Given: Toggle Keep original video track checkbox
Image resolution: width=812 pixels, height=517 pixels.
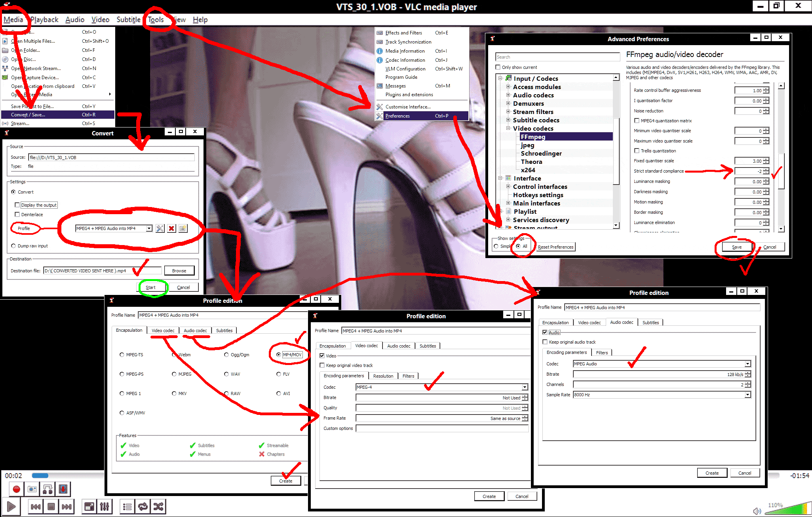Looking at the screenshot, I should tap(322, 365).
